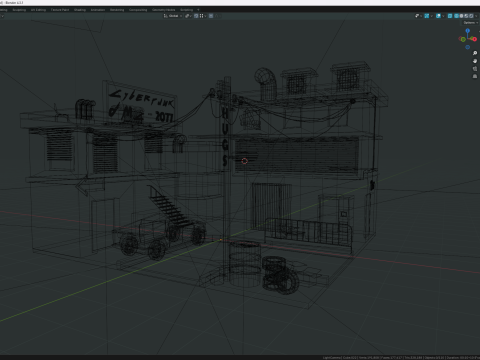Select rendered viewport shading

point(471,16)
